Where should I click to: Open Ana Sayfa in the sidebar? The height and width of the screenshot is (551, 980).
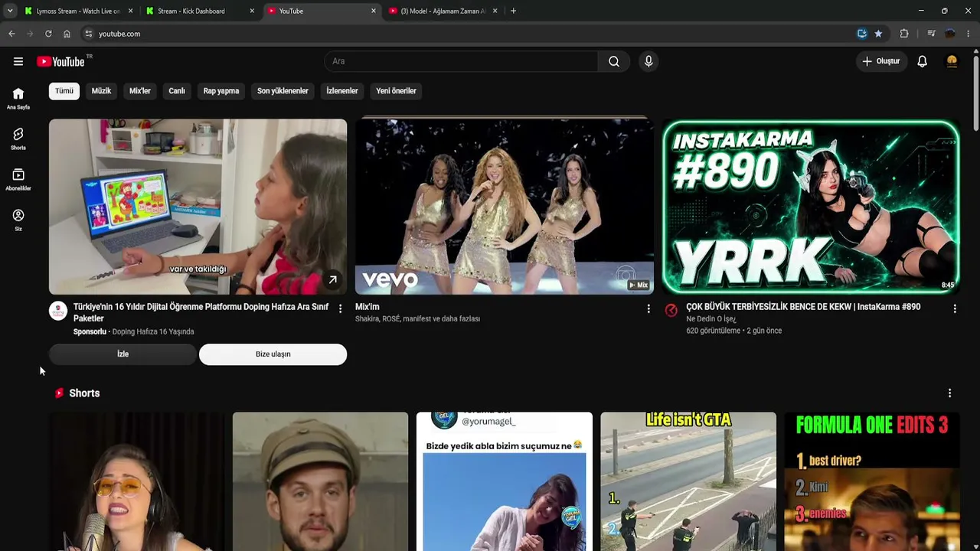(18, 99)
